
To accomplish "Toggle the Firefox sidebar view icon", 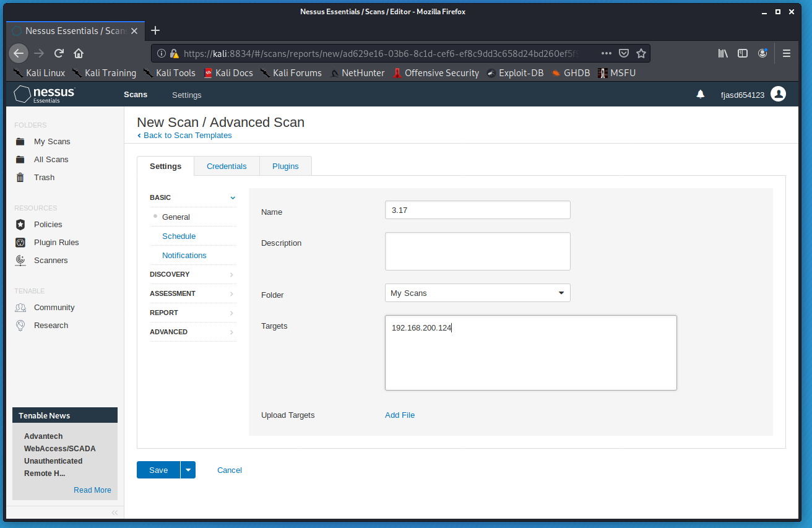I will [x=743, y=53].
